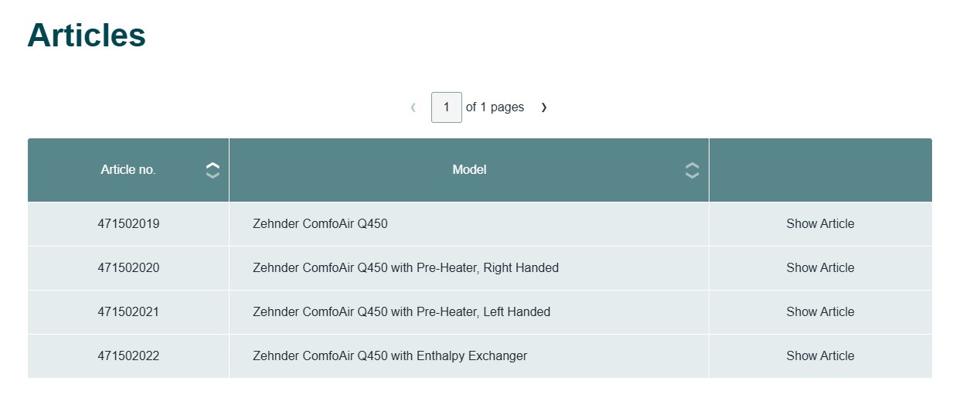Screen dimensions: 980x415
Task: Show Article for 471502019
Action: (820, 224)
